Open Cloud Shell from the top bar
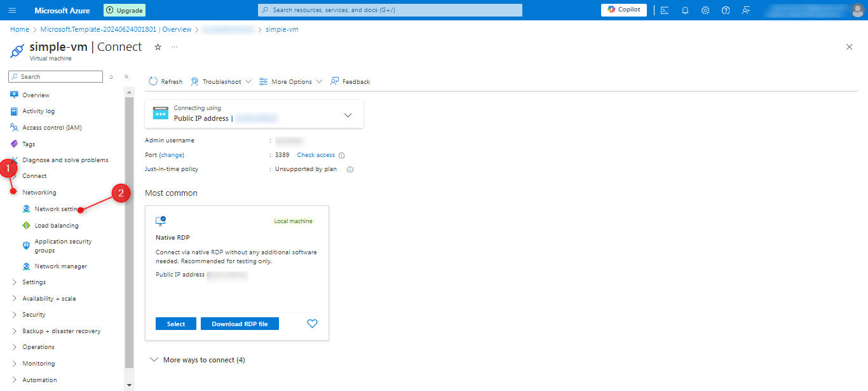The image size is (868, 391). tap(664, 10)
